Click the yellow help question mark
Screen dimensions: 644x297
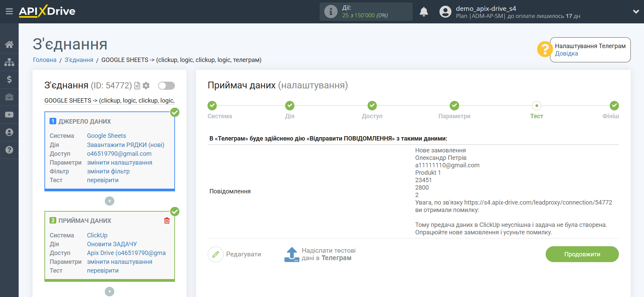click(545, 49)
